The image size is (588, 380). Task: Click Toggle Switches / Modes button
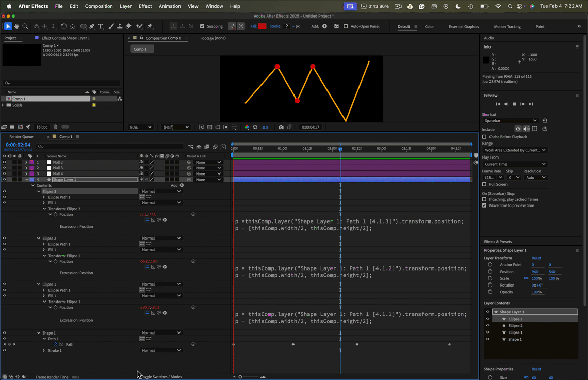161,376
